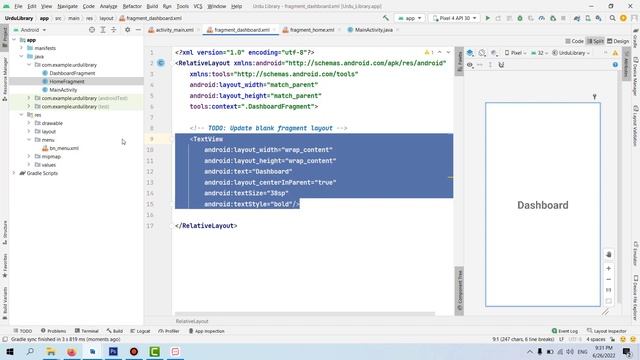Open design warnings triangle icon
Image resolution: width=640 pixels, height=360 pixels.
click(615, 53)
